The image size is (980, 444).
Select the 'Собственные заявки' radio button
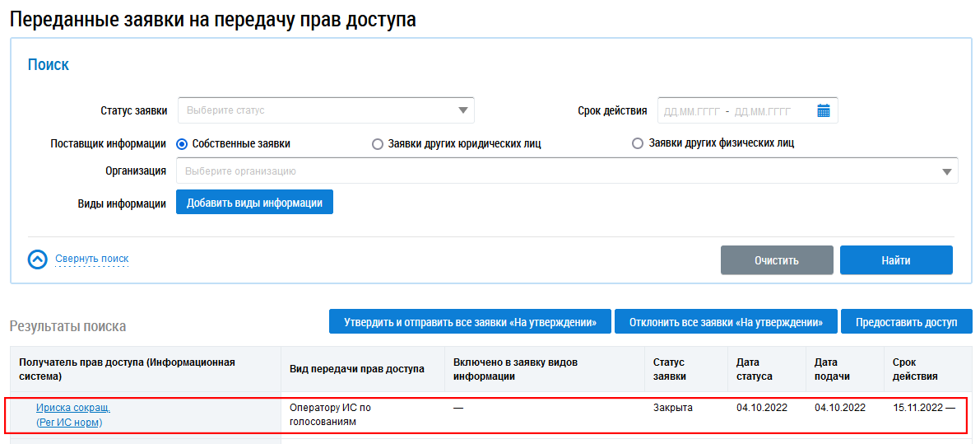coord(183,144)
